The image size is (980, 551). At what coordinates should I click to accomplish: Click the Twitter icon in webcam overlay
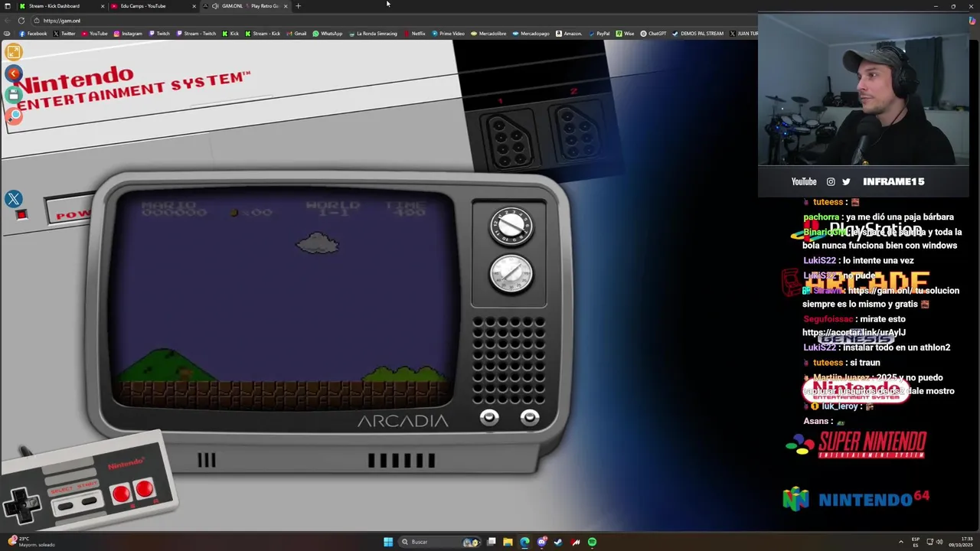[846, 182]
